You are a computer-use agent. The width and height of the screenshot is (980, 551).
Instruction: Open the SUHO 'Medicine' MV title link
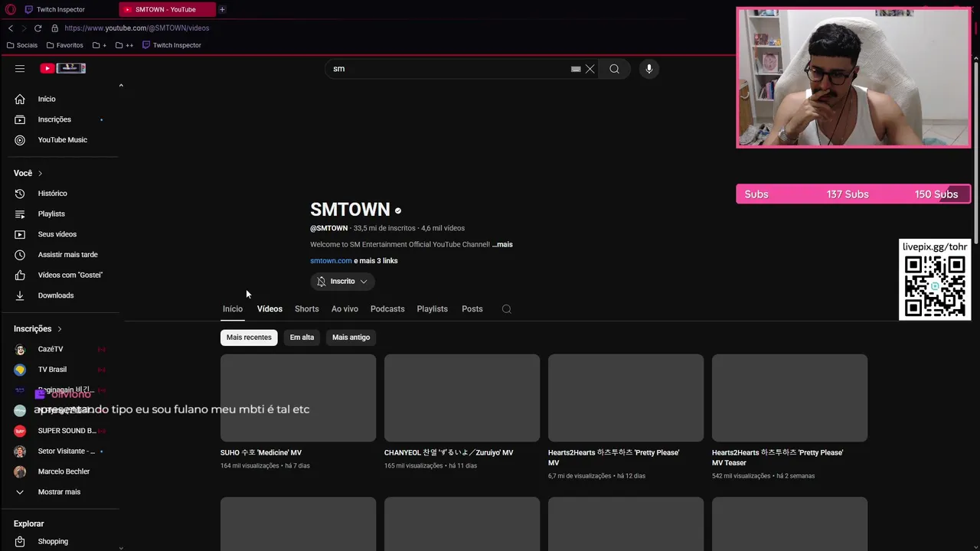pos(261,453)
